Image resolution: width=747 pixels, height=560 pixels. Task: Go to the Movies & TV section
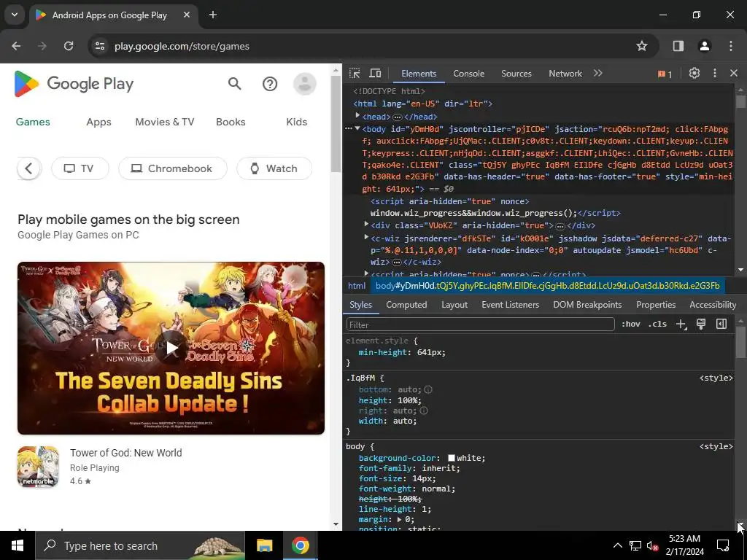click(165, 122)
